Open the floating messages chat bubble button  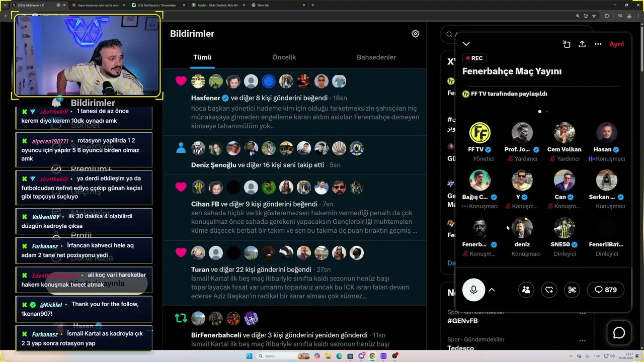(619, 332)
